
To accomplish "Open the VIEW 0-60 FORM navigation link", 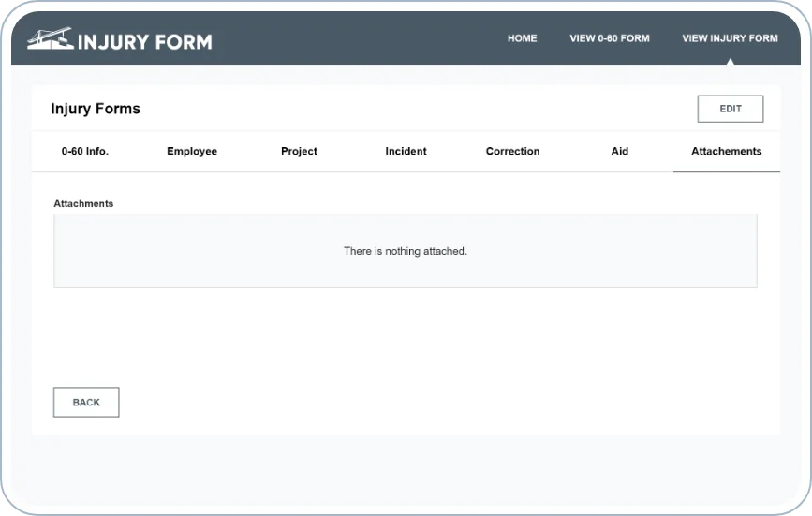I will 610,38.
